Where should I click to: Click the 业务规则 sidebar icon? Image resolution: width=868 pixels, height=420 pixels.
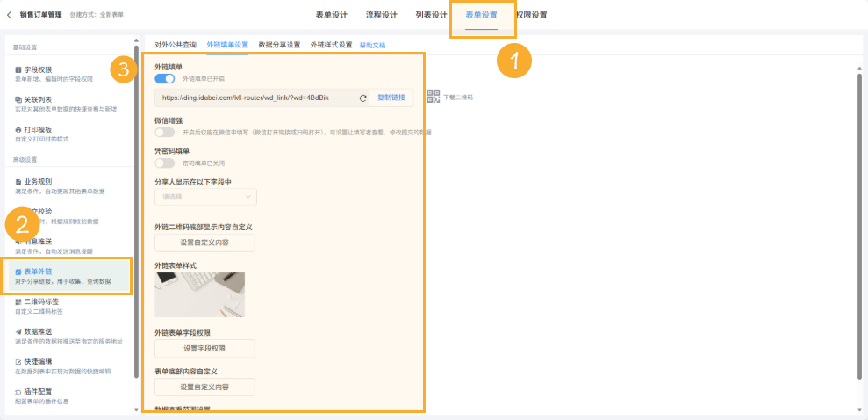pos(18,182)
